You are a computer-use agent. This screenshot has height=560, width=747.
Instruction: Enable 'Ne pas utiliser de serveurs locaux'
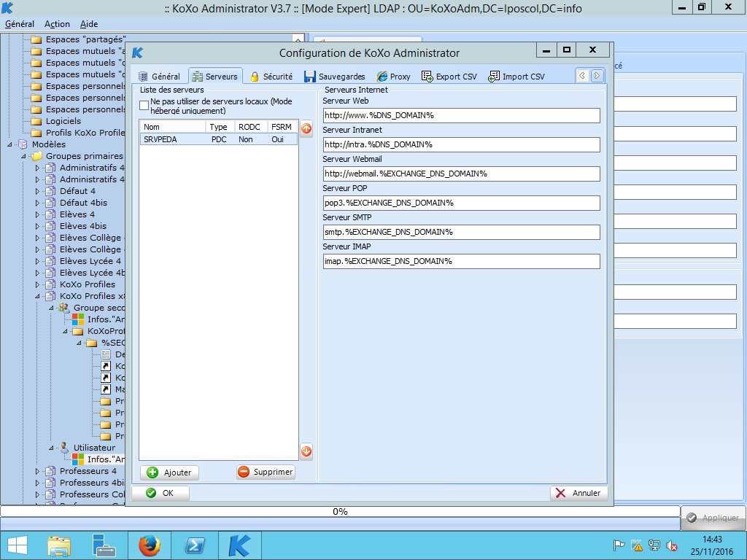coord(144,106)
